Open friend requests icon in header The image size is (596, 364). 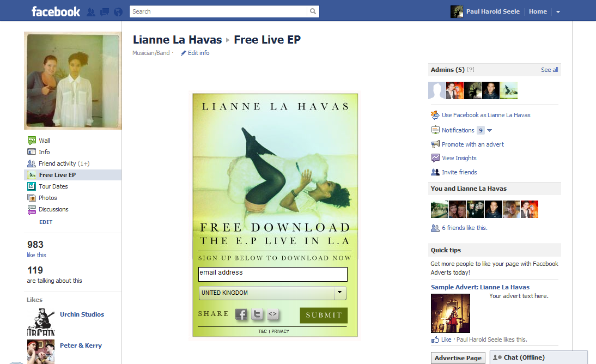point(91,12)
